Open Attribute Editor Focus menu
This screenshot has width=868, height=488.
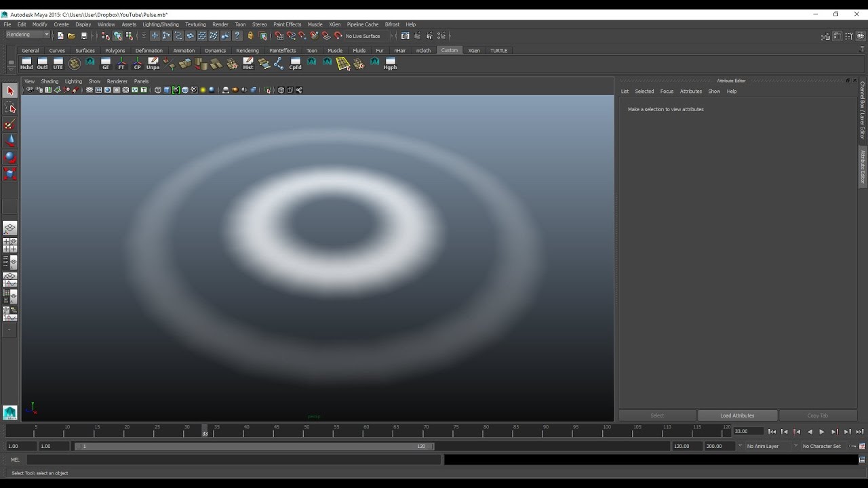point(667,91)
